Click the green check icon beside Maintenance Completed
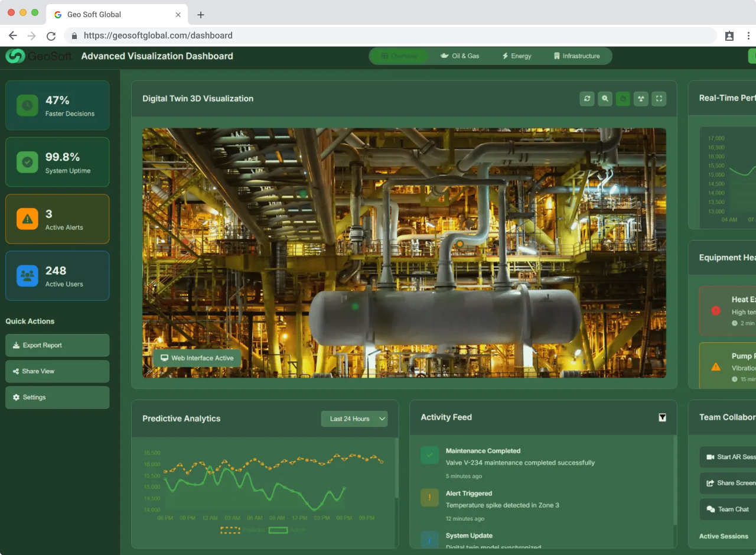 [429, 455]
